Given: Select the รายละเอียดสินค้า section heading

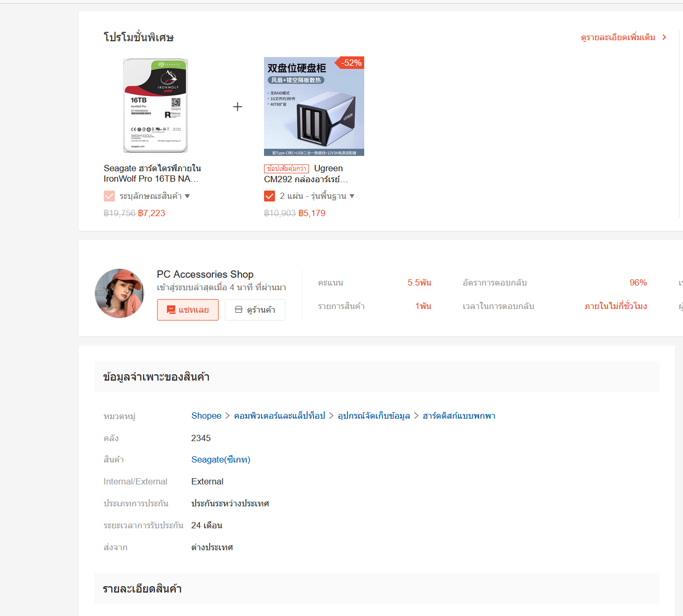Looking at the screenshot, I should pyautogui.click(x=142, y=589).
